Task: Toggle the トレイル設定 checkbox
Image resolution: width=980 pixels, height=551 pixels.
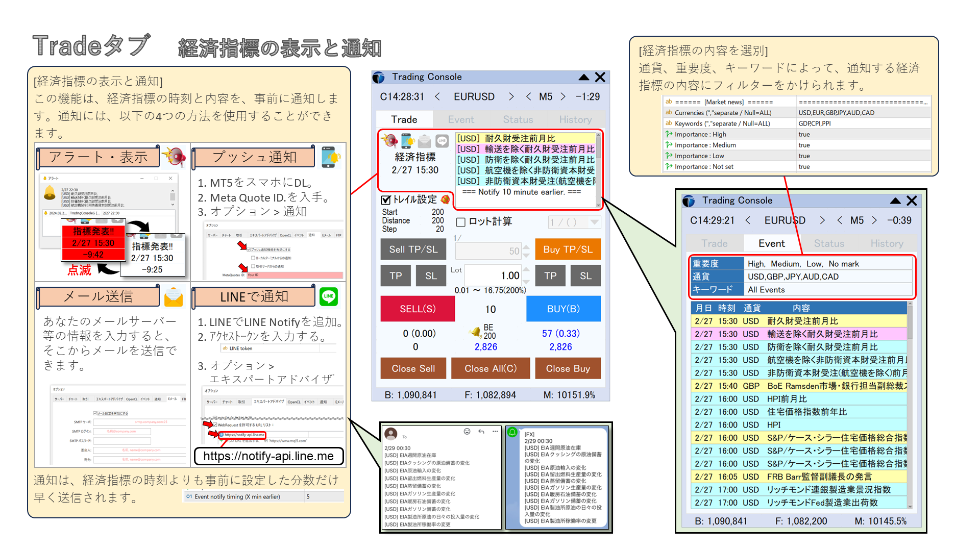Action: coord(386,199)
